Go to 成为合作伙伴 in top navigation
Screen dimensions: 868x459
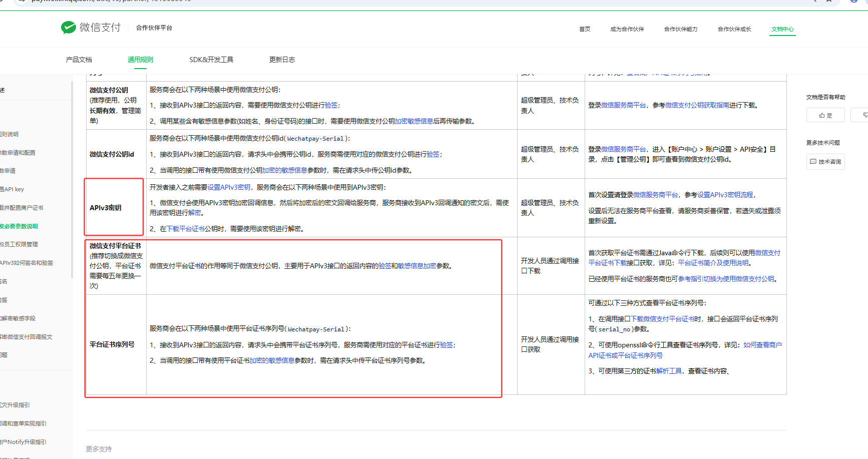click(627, 29)
